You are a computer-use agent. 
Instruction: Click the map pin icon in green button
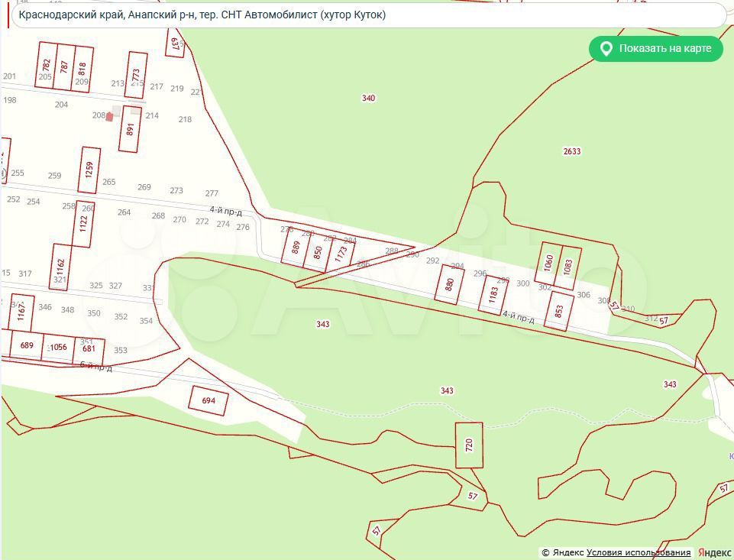click(x=606, y=49)
